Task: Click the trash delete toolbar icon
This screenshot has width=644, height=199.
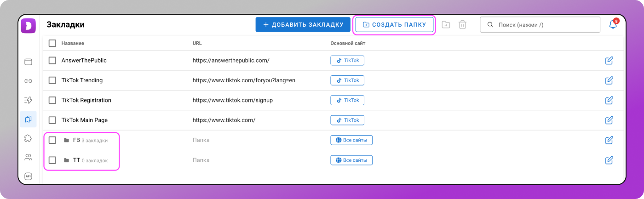Action: [x=463, y=25]
